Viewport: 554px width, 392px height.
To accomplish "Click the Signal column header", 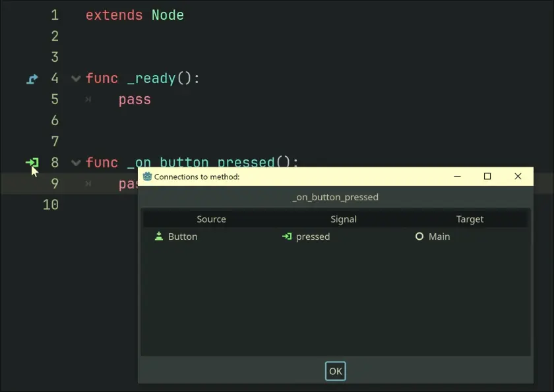I will tap(343, 219).
